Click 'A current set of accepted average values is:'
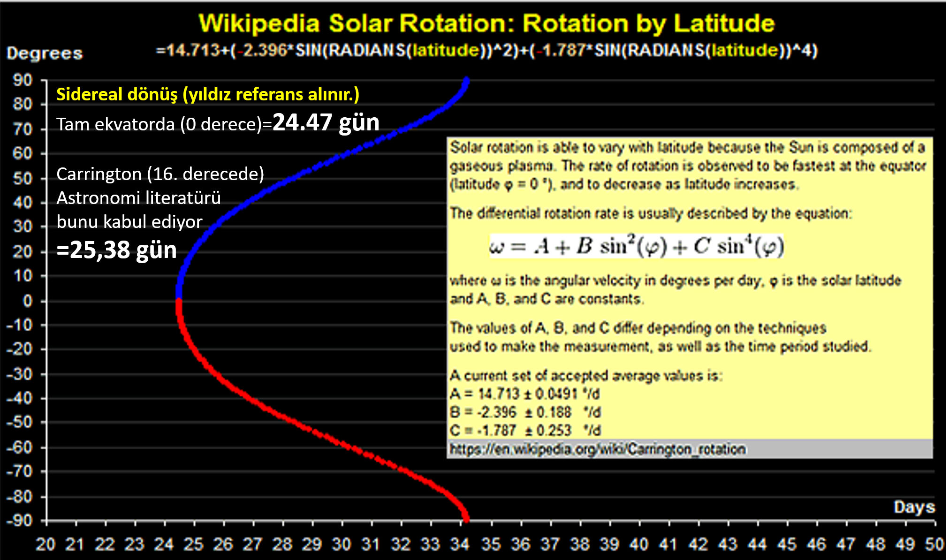The height and width of the screenshot is (560, 949). point(586,376)
